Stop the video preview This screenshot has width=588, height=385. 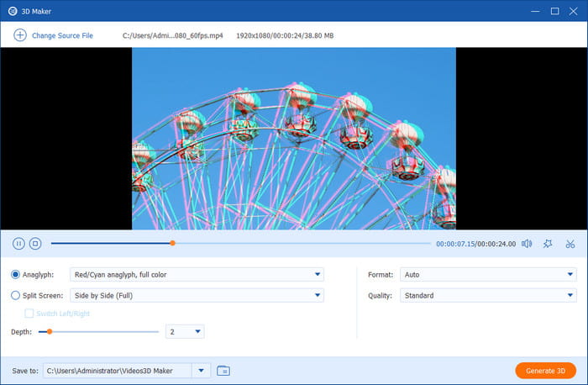(x=35, y=244)
